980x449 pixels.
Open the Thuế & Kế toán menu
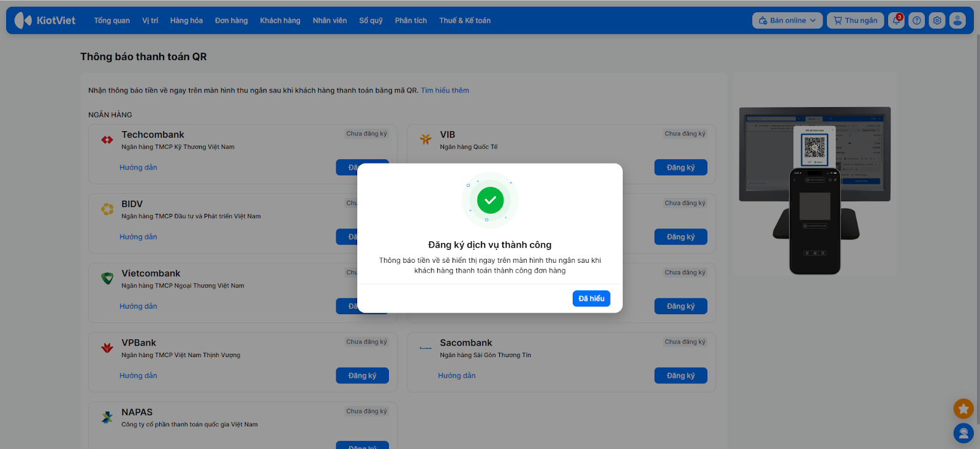click(x=465, y=20)
